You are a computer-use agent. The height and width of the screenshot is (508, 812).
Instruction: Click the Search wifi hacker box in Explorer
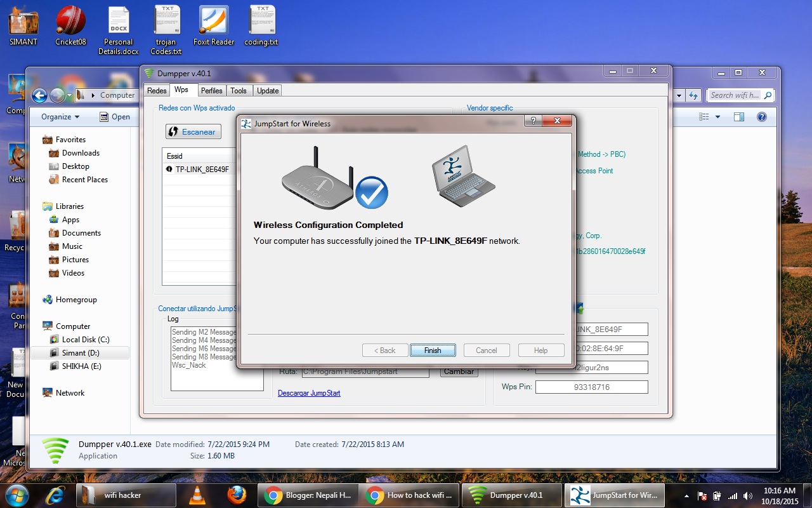(740, 95)
